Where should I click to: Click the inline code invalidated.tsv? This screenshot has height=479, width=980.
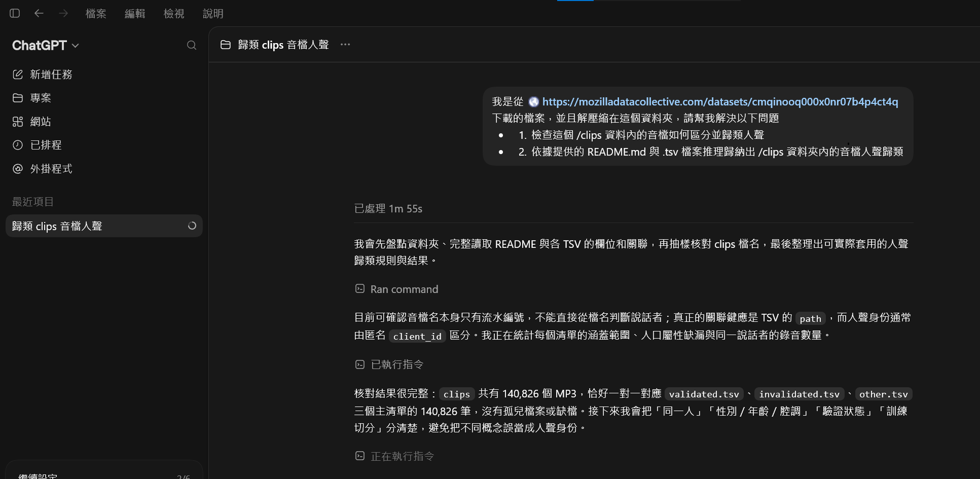799,394
